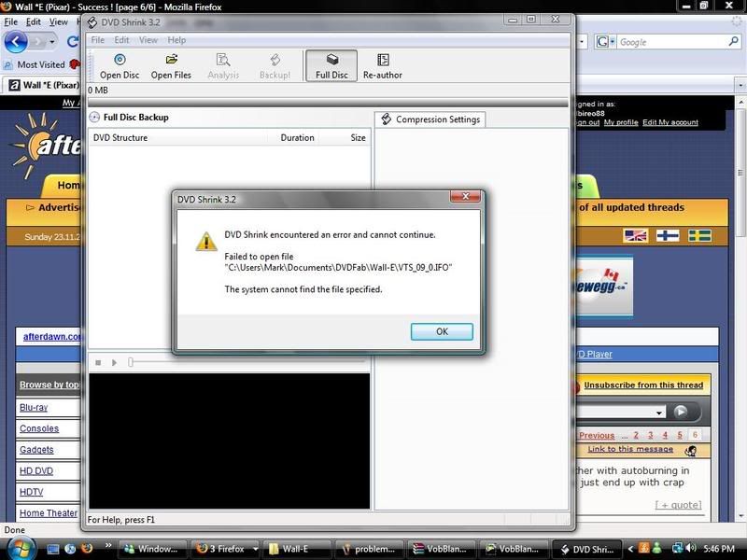747x560 pixels.
Task: Click the search magnifier icon in Firefox
Action: 733,42
